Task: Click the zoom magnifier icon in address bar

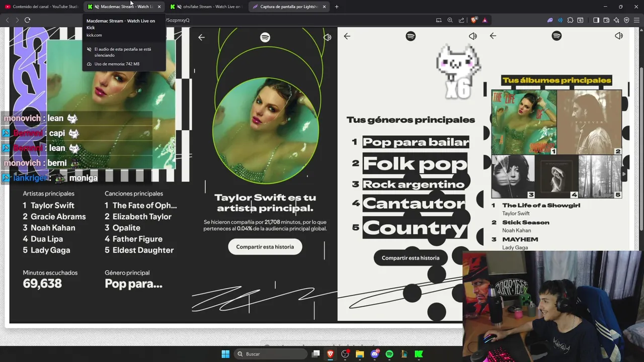Action: [450, 20]
